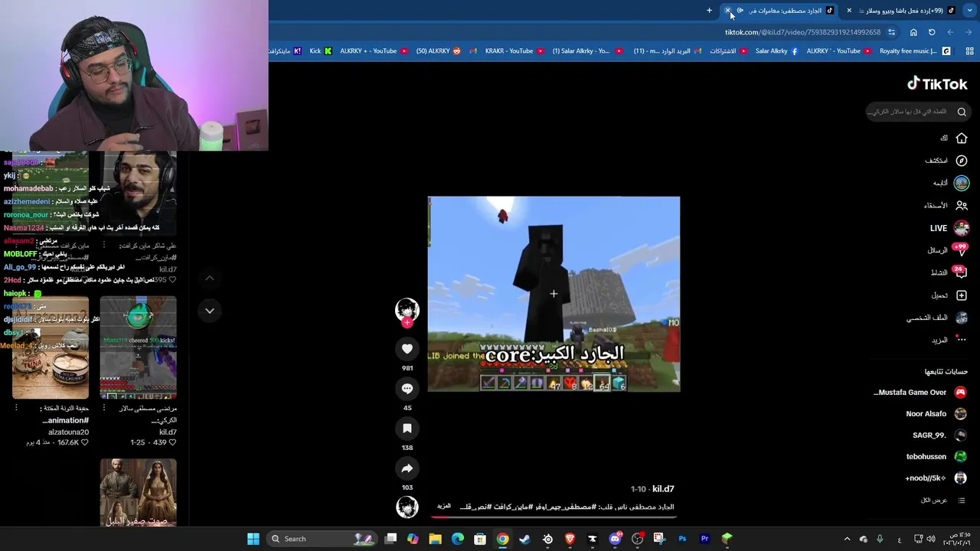Open the 'KRAKR - YouTube' bookmark
Image resolution: width=980 pixels, height=551 pixels.
pos(514,51)
